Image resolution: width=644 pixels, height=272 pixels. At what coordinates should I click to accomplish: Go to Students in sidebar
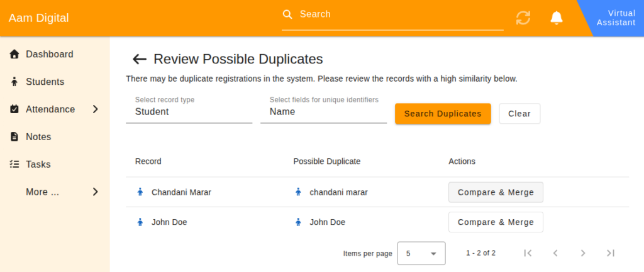[45, 82]
